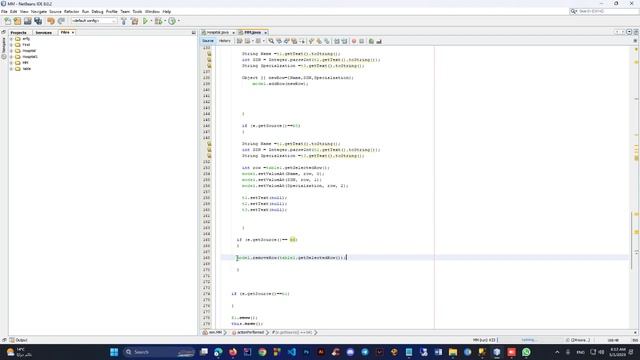Switch editor to Source view
This screenshot has height=360, width=640.
click(x=208, y=41)
